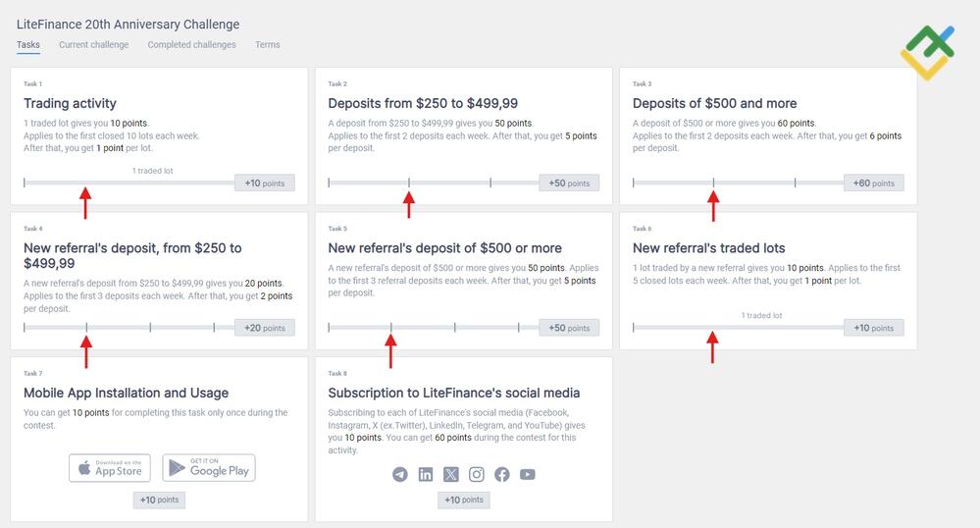The image size is (980, 528).
Task: Click +20 points badge in Task 4
Action: (x=265, y=328)
